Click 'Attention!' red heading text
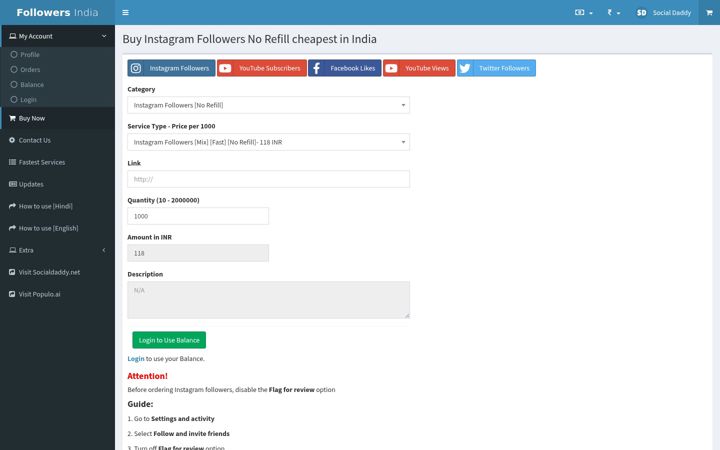720x450 pixels. 147,376
